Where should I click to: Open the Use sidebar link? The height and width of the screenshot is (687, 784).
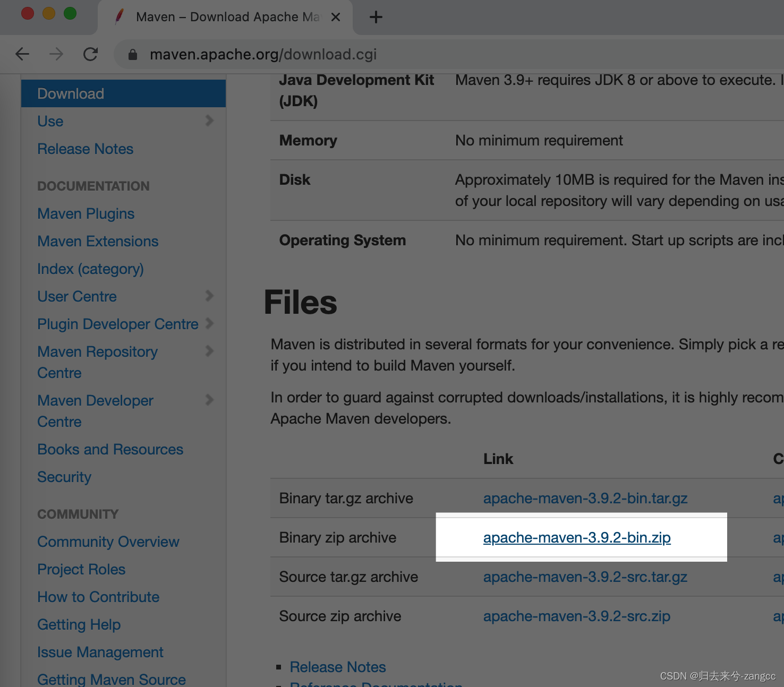pyautogui.click(x=50, y=121)
